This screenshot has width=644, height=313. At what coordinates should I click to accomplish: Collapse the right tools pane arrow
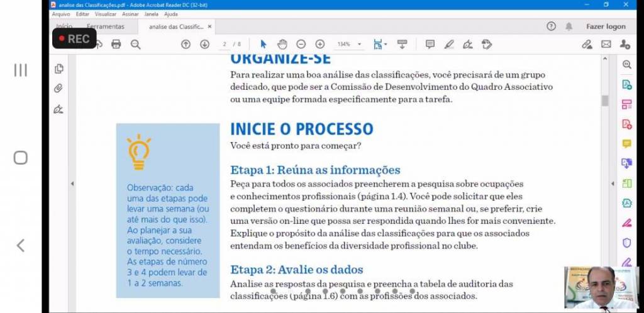[613, 184]
